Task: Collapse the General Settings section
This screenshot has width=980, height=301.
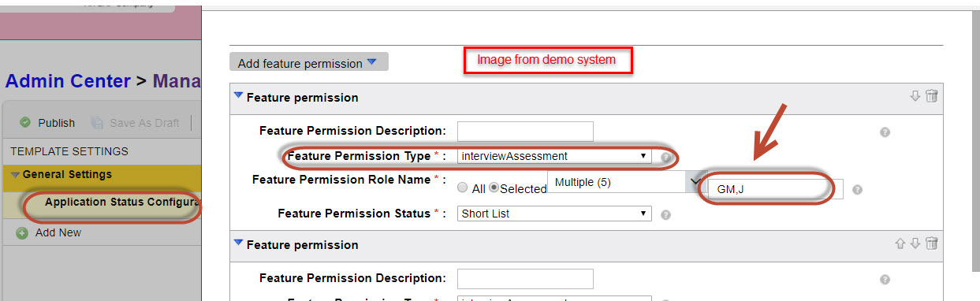Action: click(x=15, y=175)
